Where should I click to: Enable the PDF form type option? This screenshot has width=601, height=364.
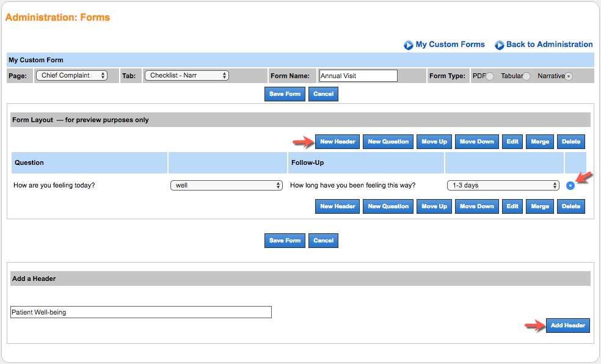pos(489,76)
